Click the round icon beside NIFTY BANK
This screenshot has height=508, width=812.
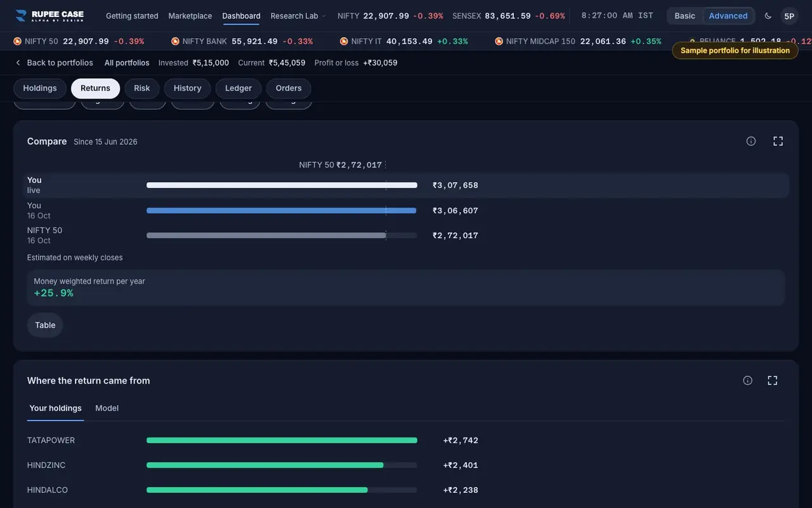[x=175, y=41]
